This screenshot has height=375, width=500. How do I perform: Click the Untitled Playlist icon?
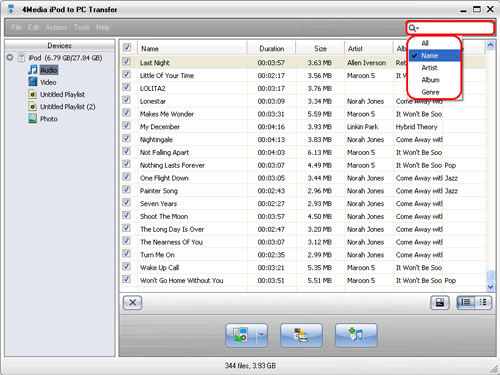[x=32, y=94]
